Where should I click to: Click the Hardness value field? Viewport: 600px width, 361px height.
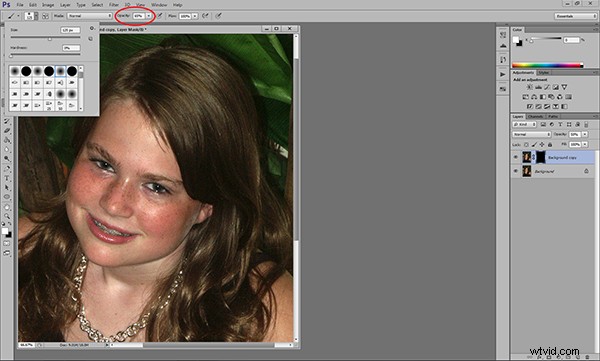(71, 48)
